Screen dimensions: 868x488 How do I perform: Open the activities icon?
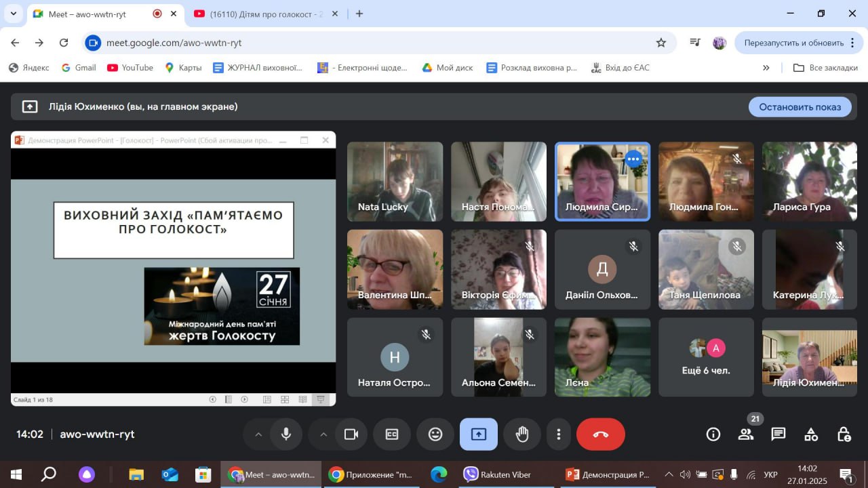pyautogui.click(x=810, y=434)
